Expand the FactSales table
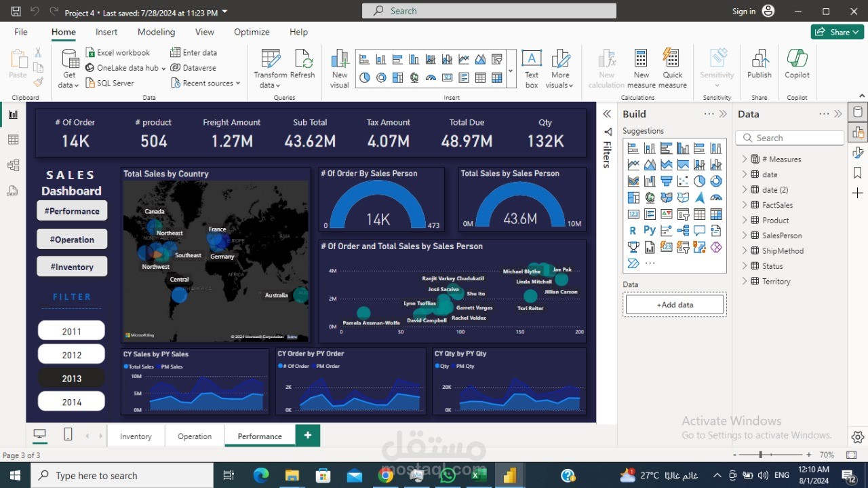This screenshot has width=868, height=488. [x=744, y=204]
